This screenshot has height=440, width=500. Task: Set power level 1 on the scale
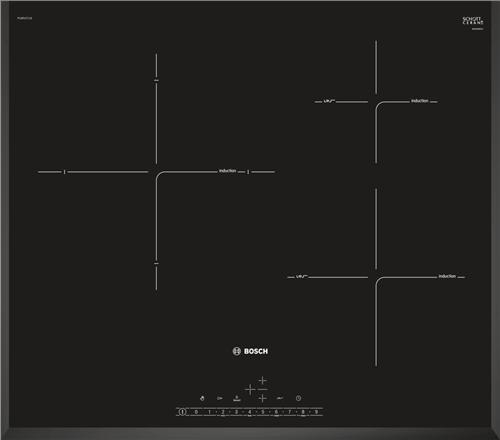click(x=209, y=412)
